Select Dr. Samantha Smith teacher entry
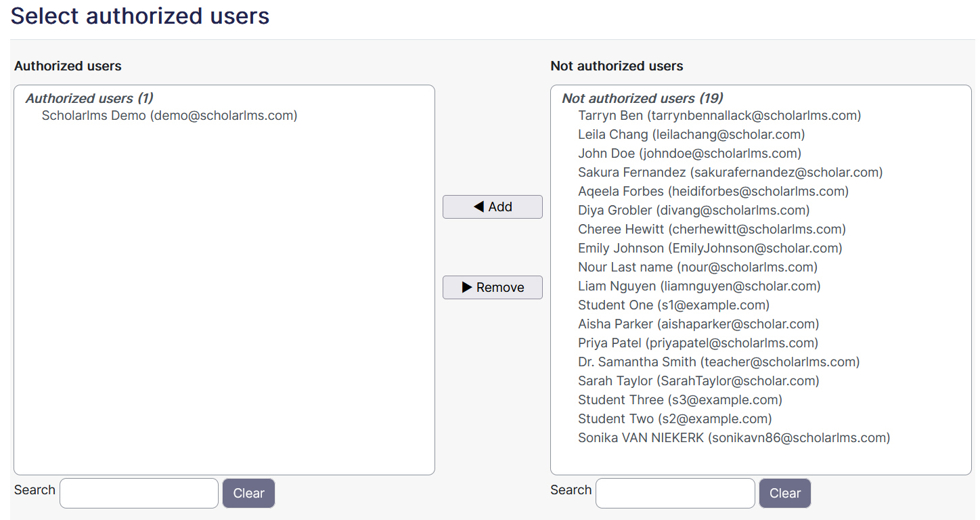This screenshot has width=980, height=520. pos(718,362)
